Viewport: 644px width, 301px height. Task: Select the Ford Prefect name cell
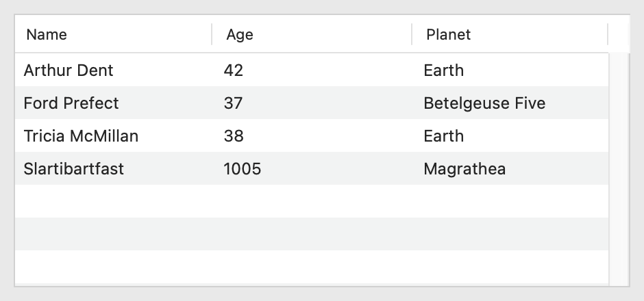tap(71, 103)
